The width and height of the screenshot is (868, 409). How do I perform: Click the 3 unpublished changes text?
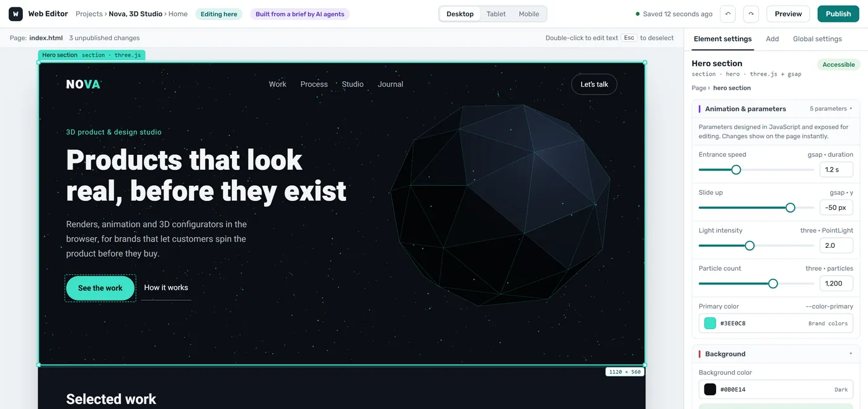pos(104,38)
